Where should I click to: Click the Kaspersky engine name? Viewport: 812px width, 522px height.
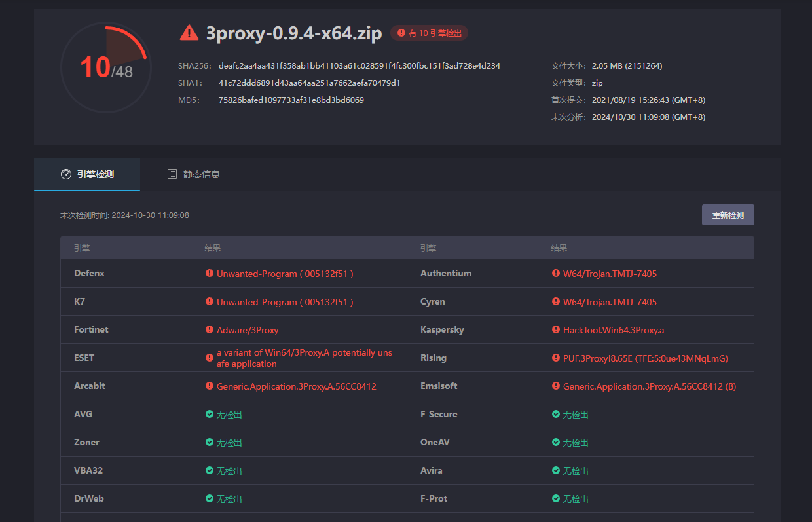442,329
